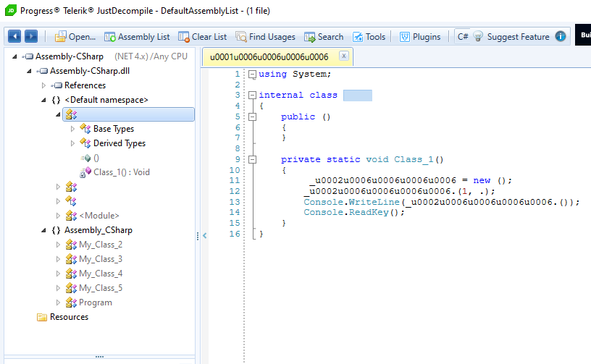
Task: Select the Base Types item
Action: coord(114,129)
